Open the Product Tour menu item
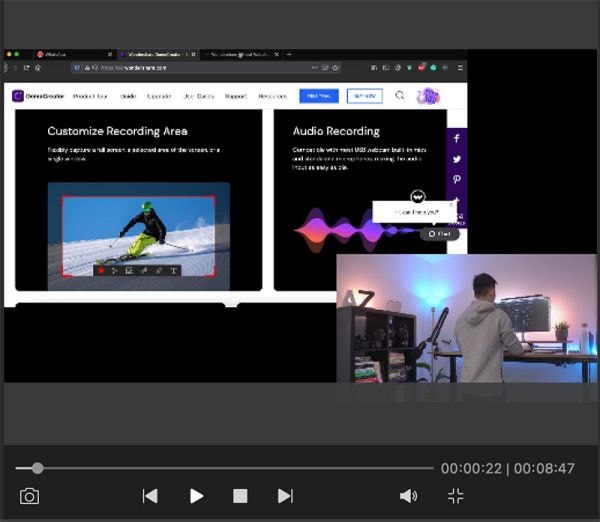This screenshot has height=522, width=600. (90, 96)
